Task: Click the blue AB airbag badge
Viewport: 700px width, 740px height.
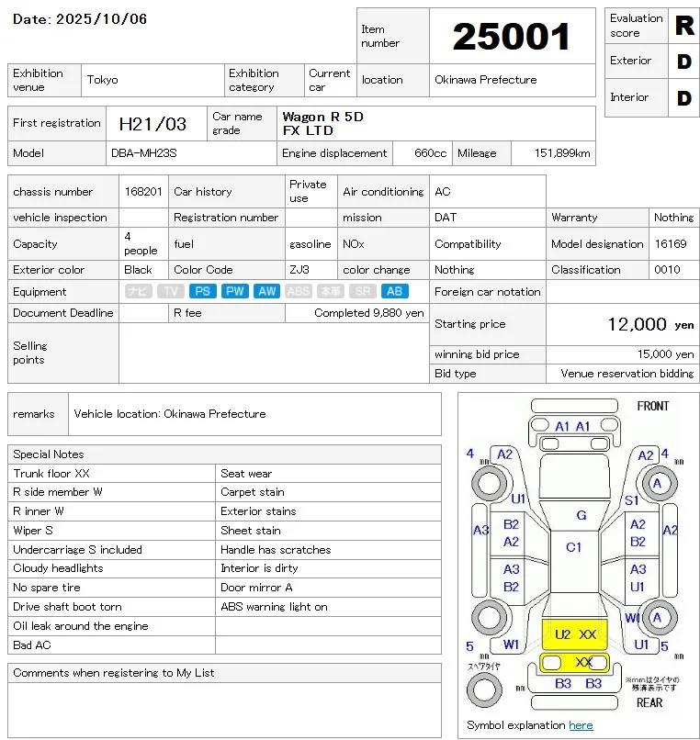Action: 394,292
